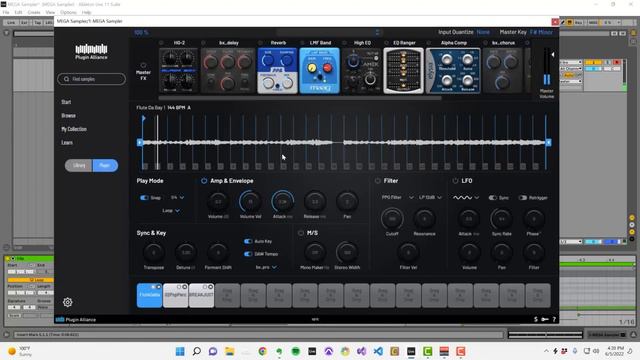Click the dollar sign store icon
The width and height of the screenshot is (640, 360).
[x=536, y=319]
